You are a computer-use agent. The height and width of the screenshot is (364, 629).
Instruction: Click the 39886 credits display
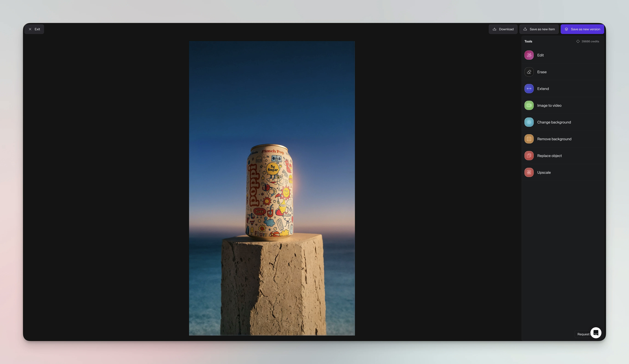590,41
